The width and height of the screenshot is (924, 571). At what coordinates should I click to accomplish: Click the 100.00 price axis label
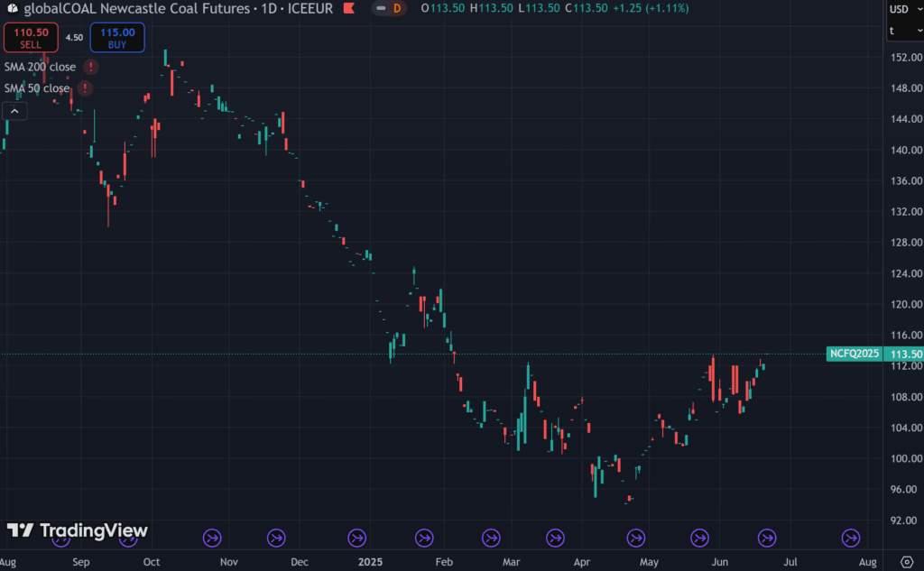(x=906, y=458)
